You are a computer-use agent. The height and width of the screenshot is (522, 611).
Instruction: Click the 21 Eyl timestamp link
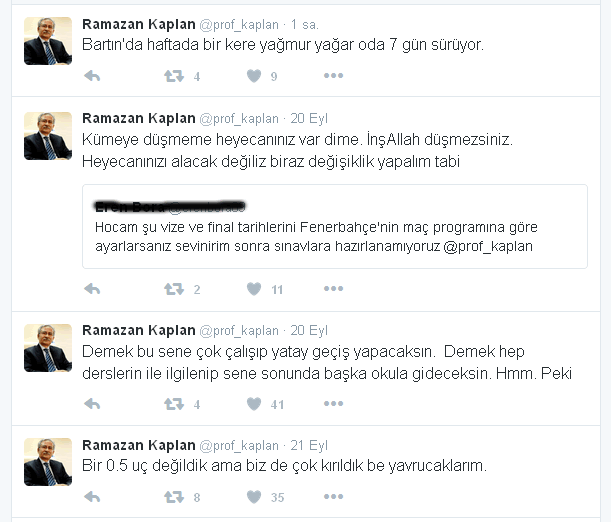coord(309,445)
